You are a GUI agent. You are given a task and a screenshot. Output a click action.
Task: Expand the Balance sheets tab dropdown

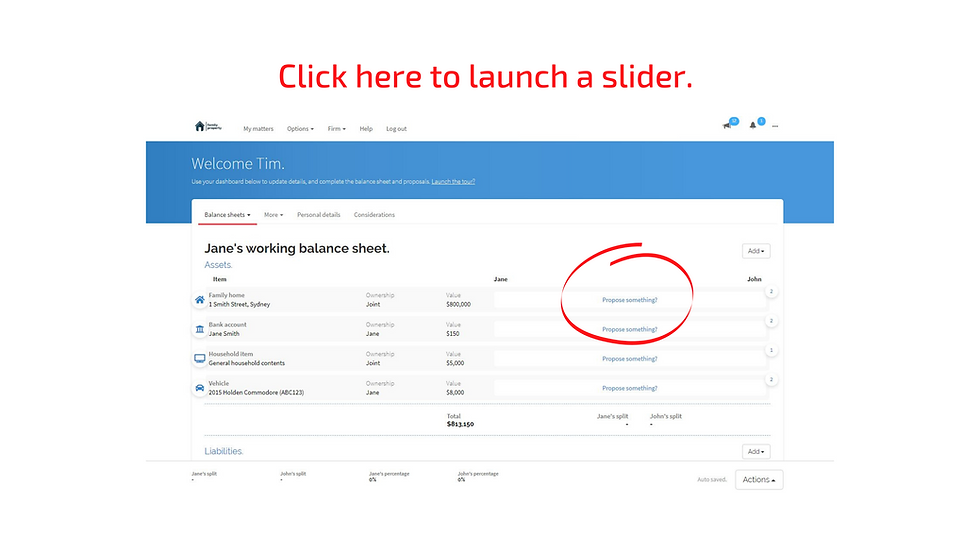point(227,215)
